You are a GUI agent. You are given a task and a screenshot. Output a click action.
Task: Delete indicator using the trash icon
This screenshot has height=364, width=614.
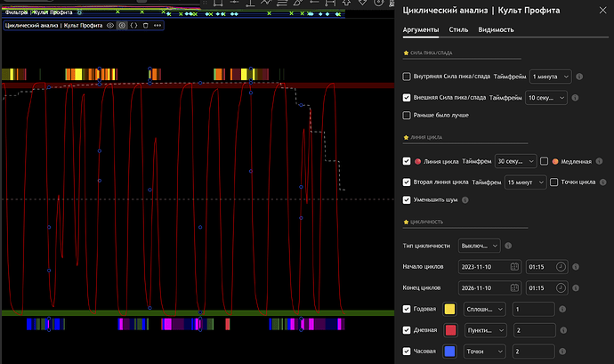click(x=145, y=26)
